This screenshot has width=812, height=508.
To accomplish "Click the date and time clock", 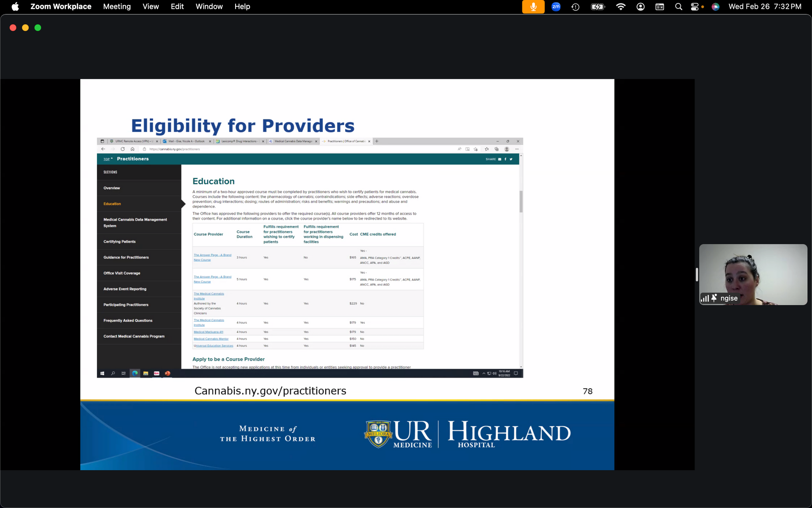I will click(765, 7).
